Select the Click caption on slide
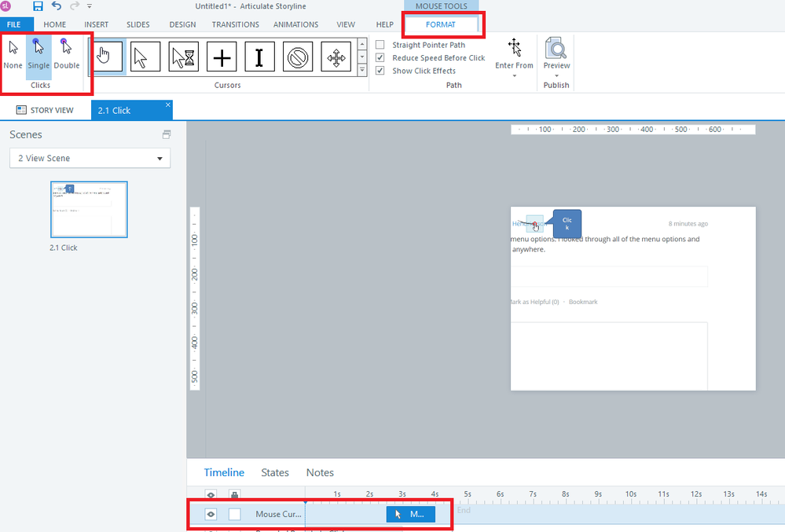This screenshot has height=532, width=785. coord(567,224)
